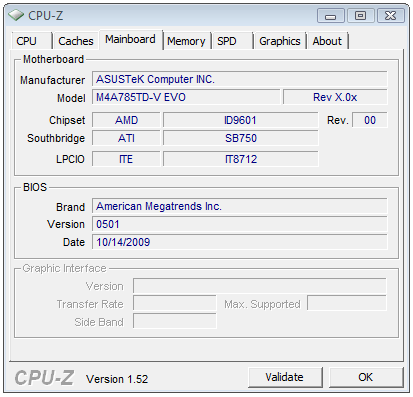This screenshot has width=413, height=397.
Task: Click the OK button
Action: [366, 377]
